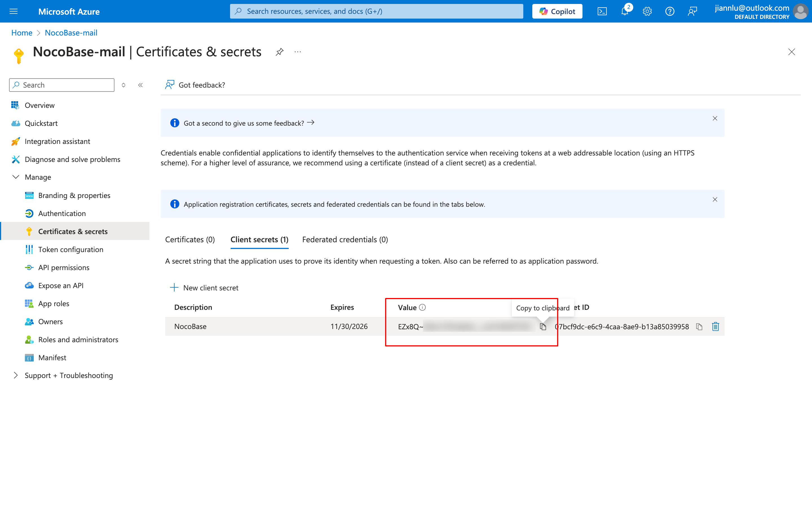Open Cloud Shell from top bar

pyautogui.click(x=602, y=11)
